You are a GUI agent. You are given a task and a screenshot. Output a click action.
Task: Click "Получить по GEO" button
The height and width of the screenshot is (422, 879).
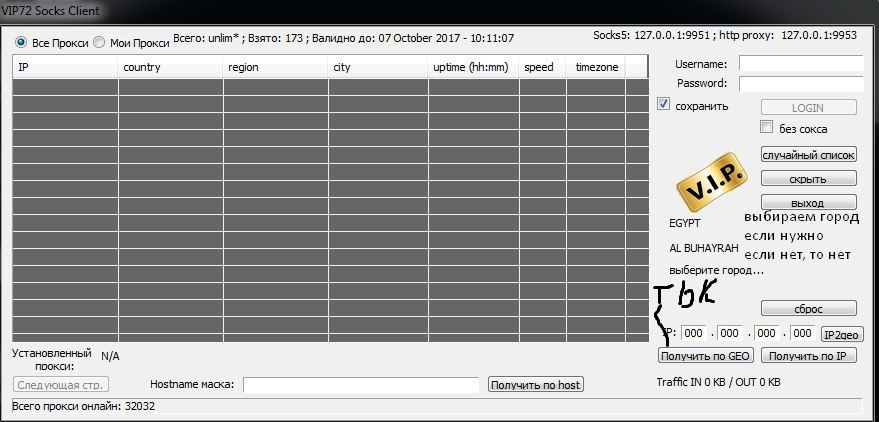pyautogui.click(x=705, y=355)
